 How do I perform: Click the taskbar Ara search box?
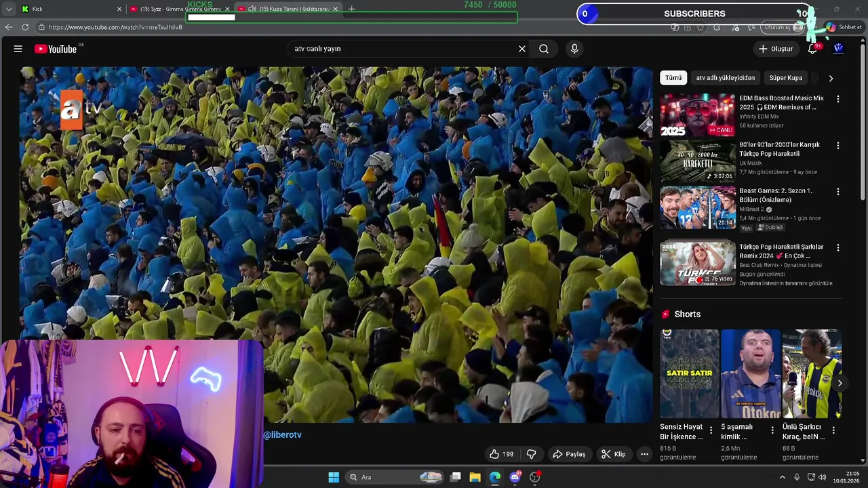click(395, 477)
